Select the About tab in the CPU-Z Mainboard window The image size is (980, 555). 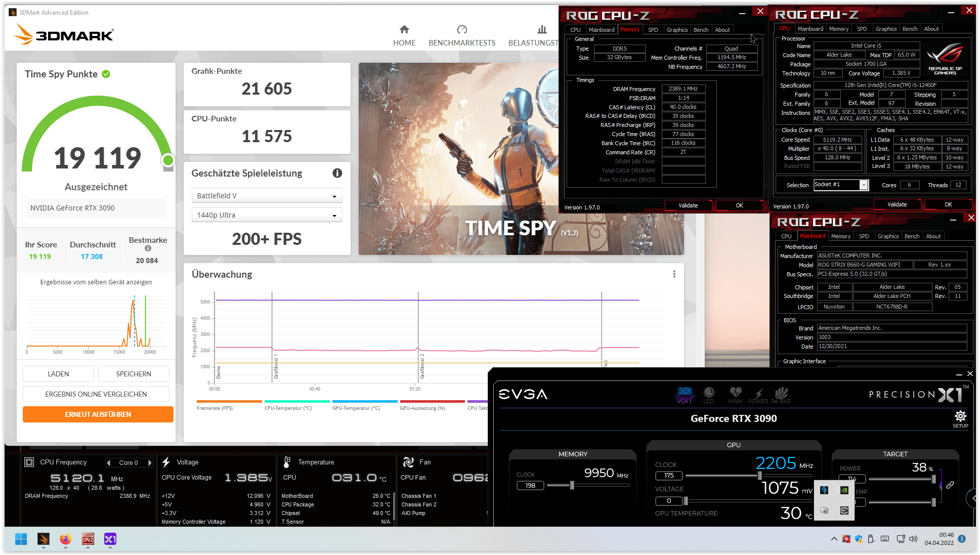pos(933,236)
